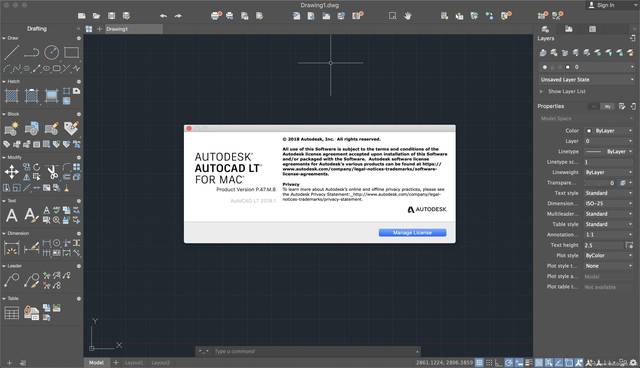Select the Rotate tool in Modify
Viewport: 640px width, 368px height.
point(36,167)
